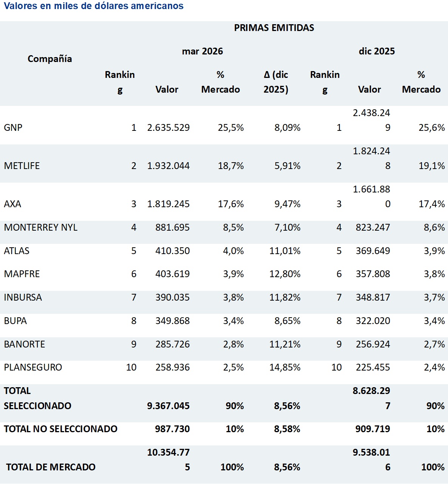448x484 pixels.
Task: Click the PLANSEGURO company name
Action: click(33, 368)
